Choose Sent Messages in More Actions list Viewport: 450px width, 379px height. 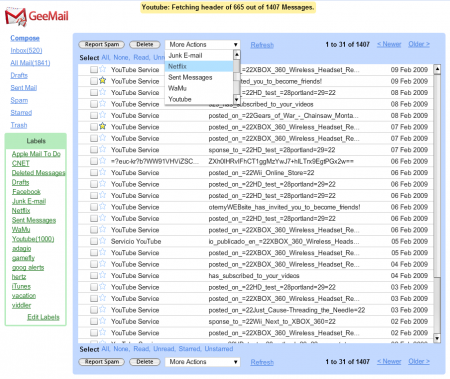click(x=199, y=77)
